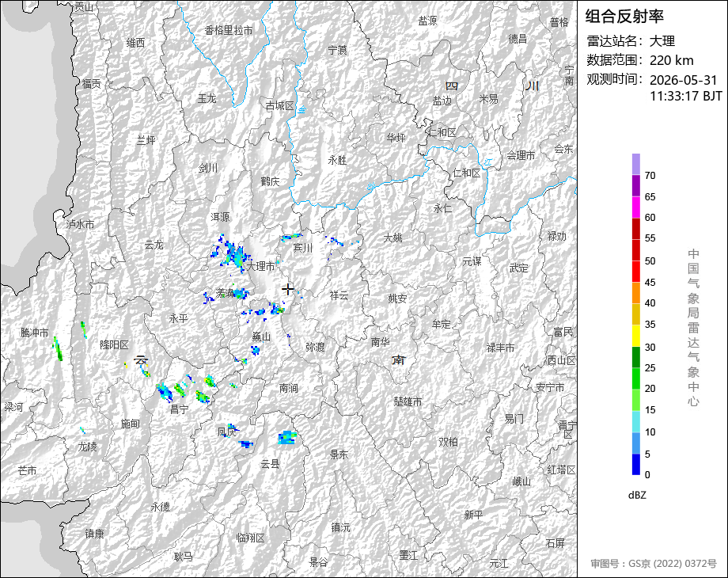Click the 泸水市 map label
The width and height of the screenshot is (728, 578).
81,224
